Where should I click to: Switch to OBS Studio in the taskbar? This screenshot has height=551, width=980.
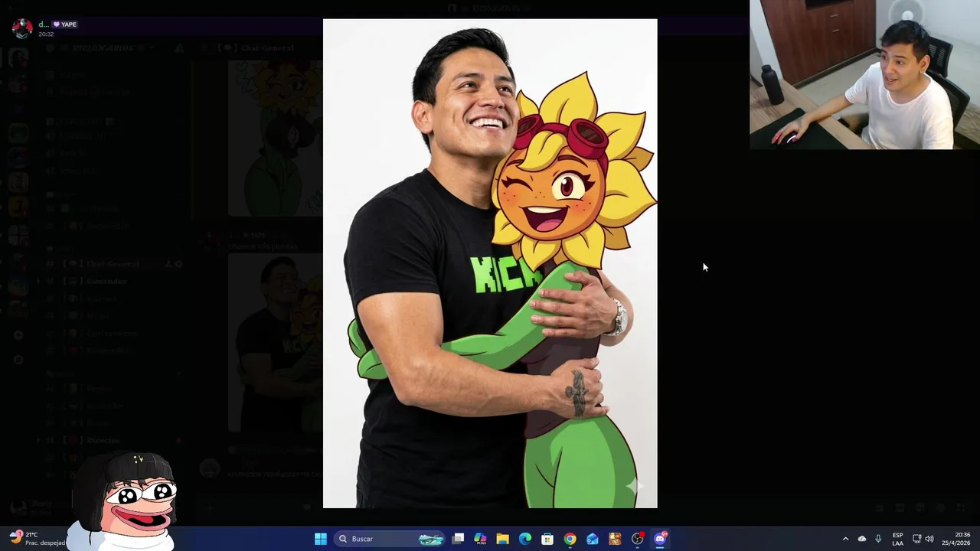tap(638, 539)
